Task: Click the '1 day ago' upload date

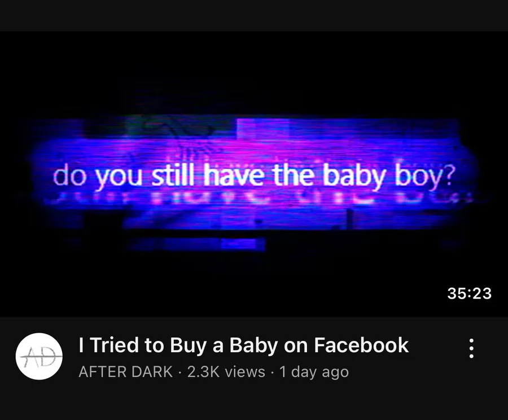Action: pos(314,371)
